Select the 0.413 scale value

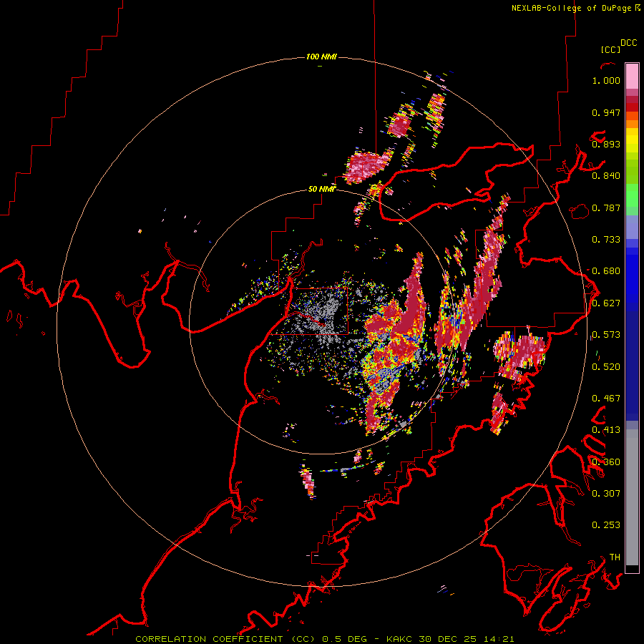[606, 430]
